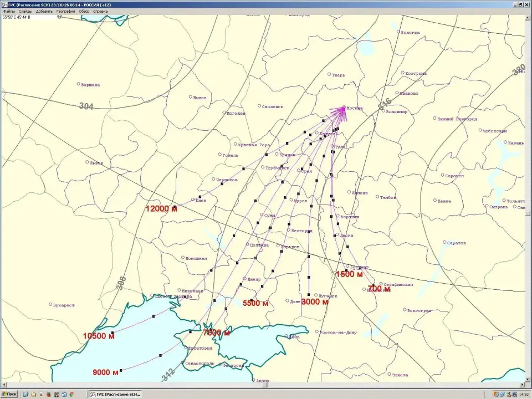Screen dimensions: 532x399
Task: Launch Firefox from the Quick Launch bar
Action: [x=49, y=394]
